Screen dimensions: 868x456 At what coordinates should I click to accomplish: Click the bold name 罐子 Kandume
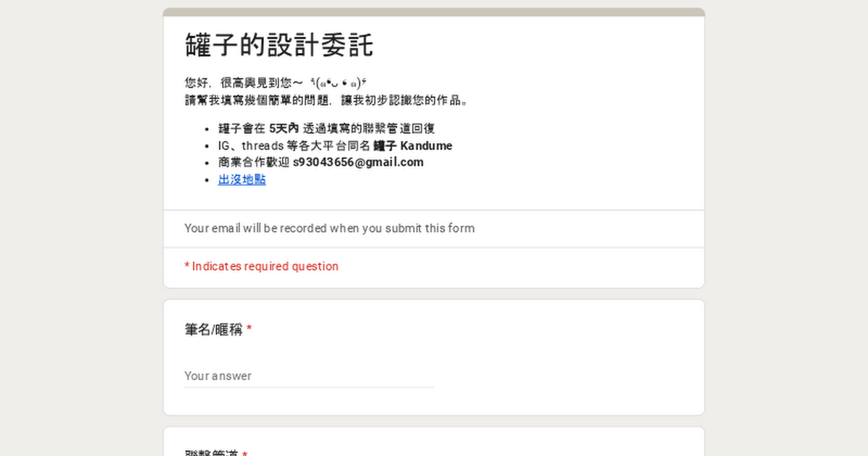click(x=412, y=145)
